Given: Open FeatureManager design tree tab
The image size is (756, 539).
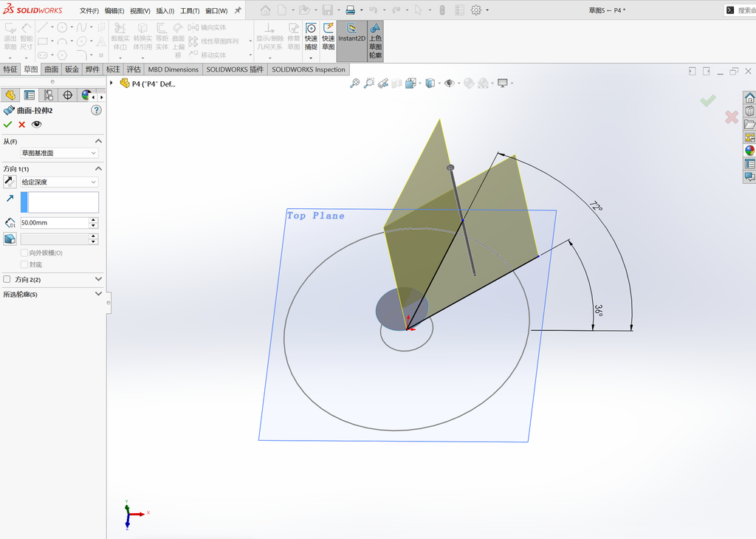Looking at the screenshot, I should point(10,95).
